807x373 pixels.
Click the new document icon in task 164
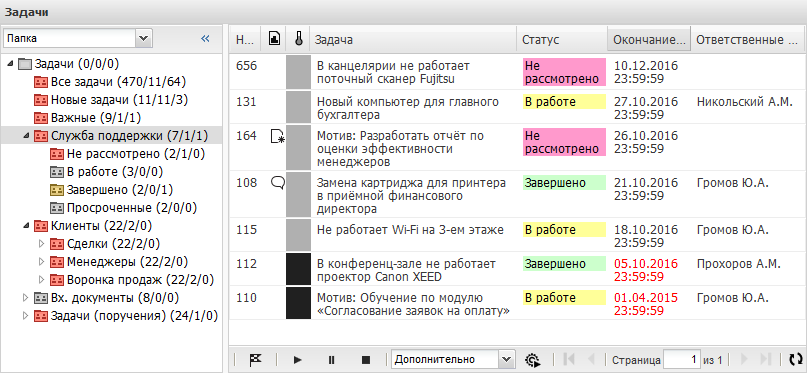277,137
